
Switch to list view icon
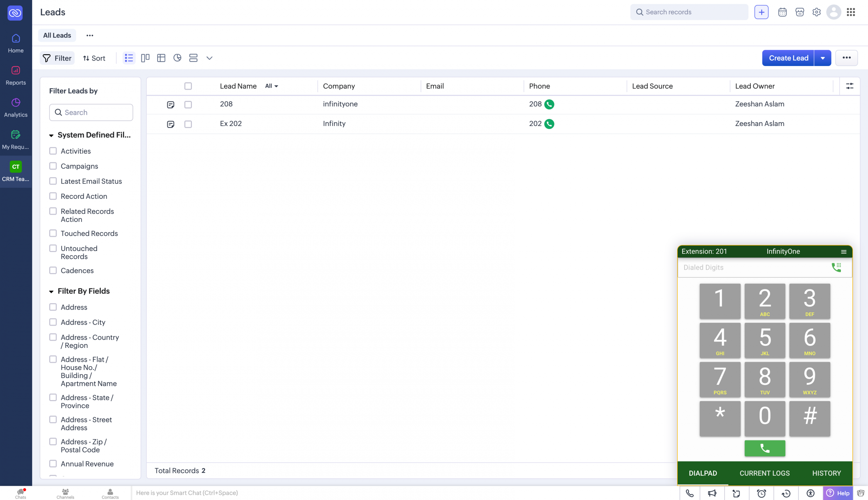tap(129, 58)
